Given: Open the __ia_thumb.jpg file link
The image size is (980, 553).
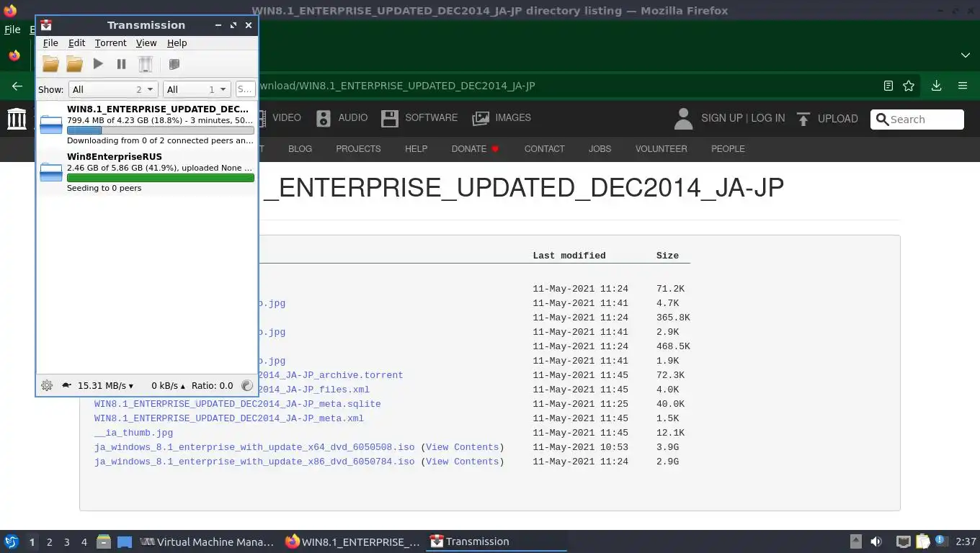Looking at the screenshot, I should click(133, 433).
